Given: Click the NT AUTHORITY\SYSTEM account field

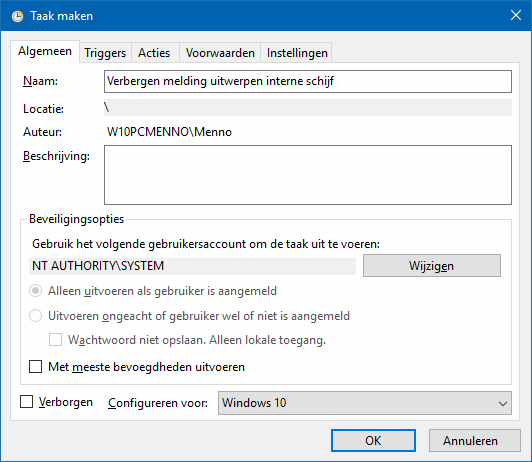Looking at the screenshot, I should [x=192, y=266].
